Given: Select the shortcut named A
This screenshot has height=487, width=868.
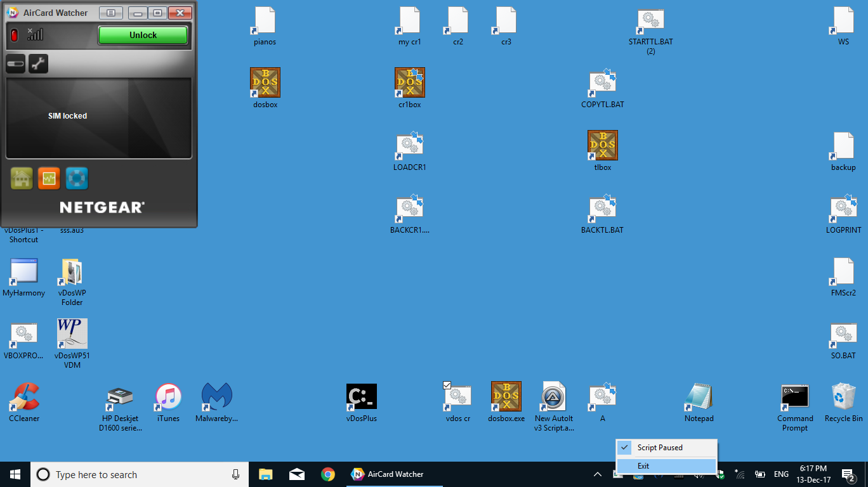Looking at the screenshot, I should click(x=603, y=402).
